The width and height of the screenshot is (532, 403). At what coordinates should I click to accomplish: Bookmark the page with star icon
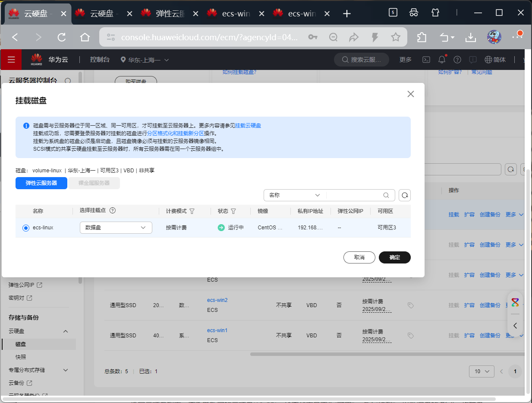tap(396, 38)
